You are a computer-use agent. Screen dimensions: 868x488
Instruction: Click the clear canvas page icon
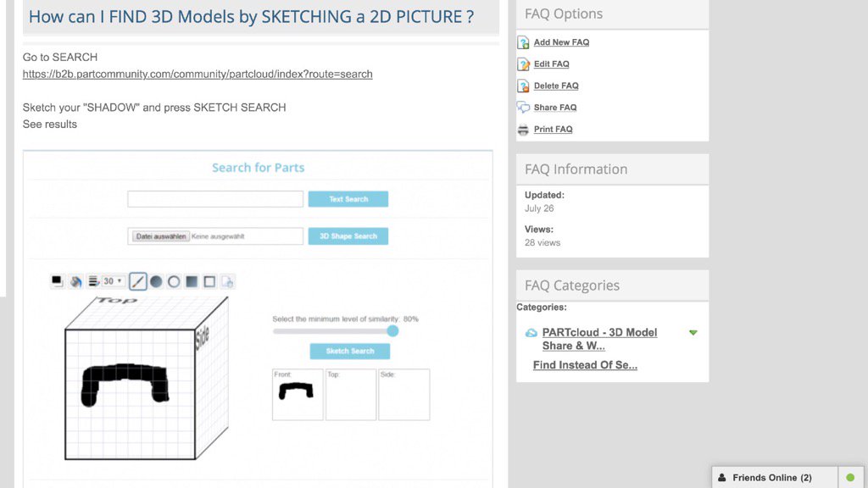click(227, 281)
